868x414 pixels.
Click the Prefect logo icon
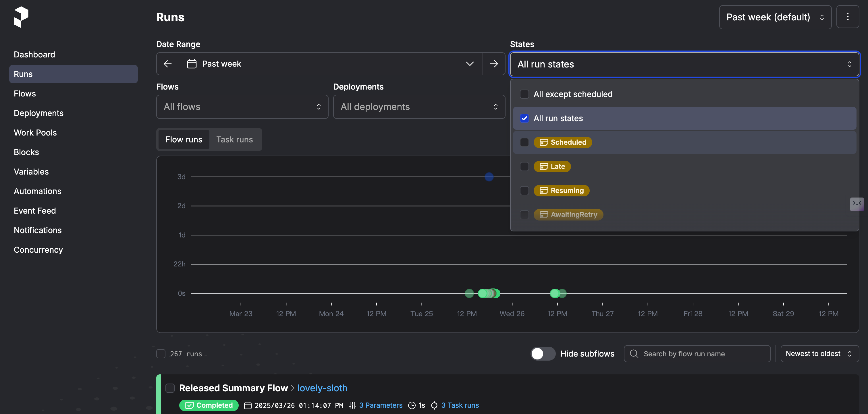click(x=21, y=17)
